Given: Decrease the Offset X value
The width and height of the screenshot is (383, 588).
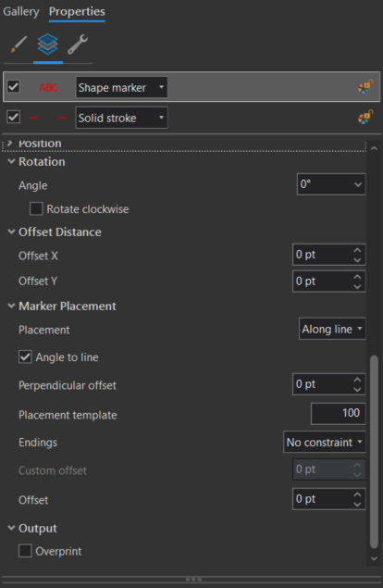Looking at the screenshot, I should pos(357,259).
